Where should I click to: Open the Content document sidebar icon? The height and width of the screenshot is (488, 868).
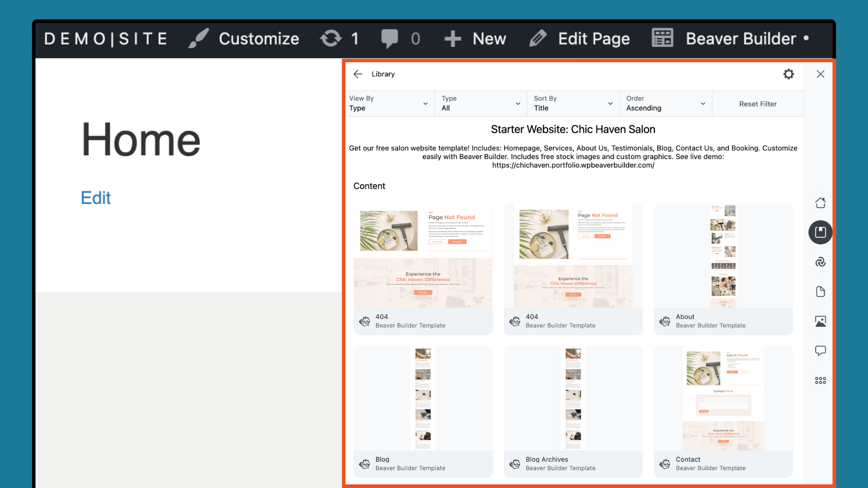820,291
